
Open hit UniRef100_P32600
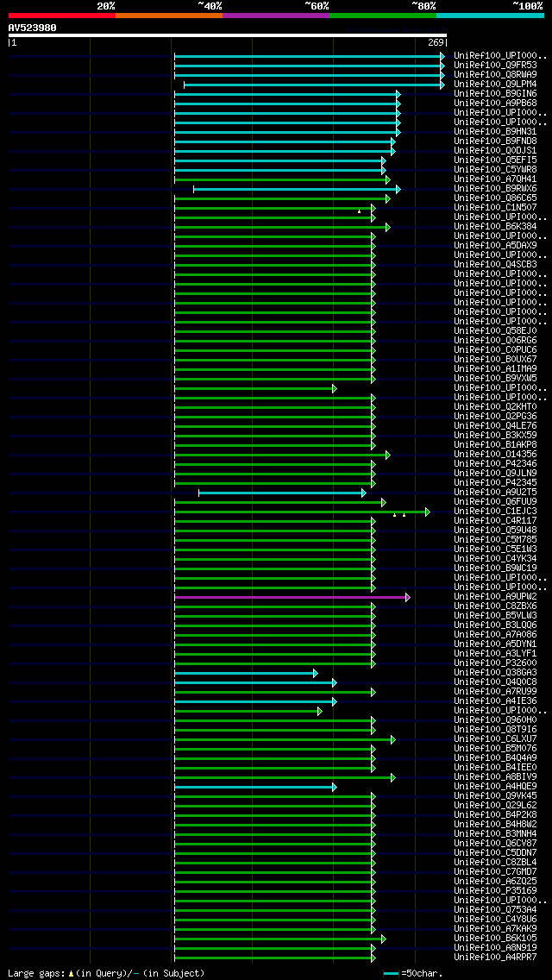pyautogui.click(x=495, y=663)
